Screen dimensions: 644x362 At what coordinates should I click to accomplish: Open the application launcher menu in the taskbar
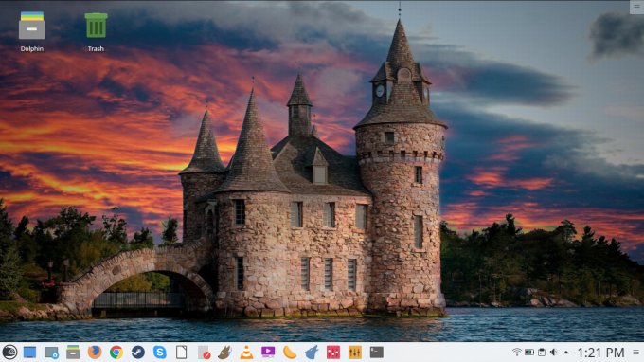[x=9, y=353]
